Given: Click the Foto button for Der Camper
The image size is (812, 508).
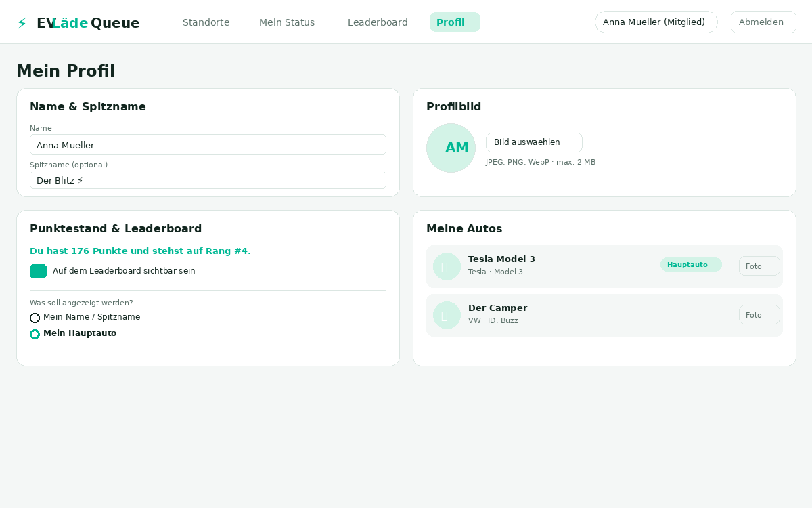Looking at the screenshot, I should click(759, 315).
